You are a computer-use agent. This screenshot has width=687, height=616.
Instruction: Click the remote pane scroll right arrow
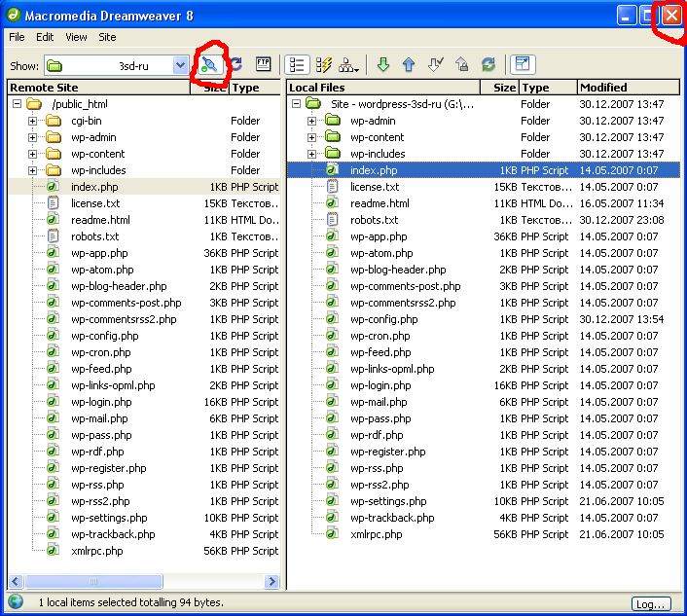pos(272,581)
